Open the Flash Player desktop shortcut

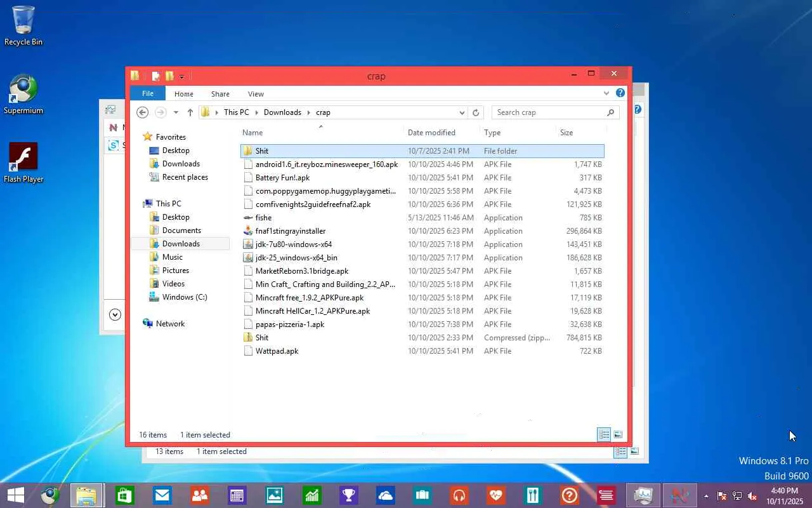click(23, 163)
